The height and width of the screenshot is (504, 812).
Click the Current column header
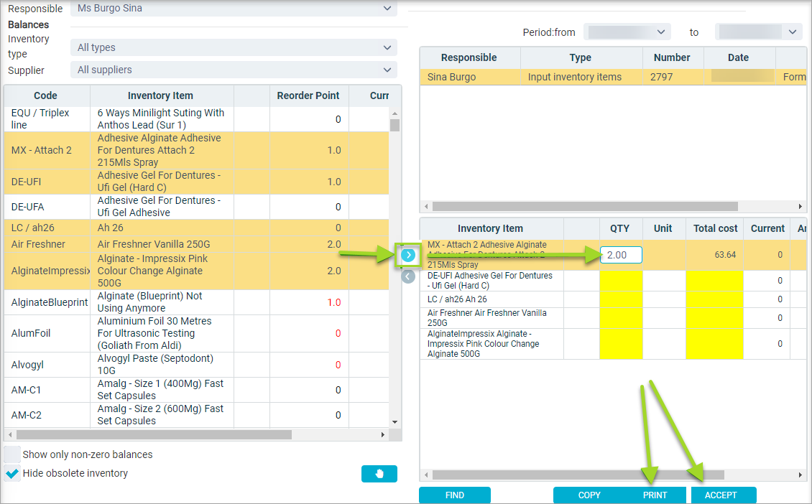(x=767, y=228)
